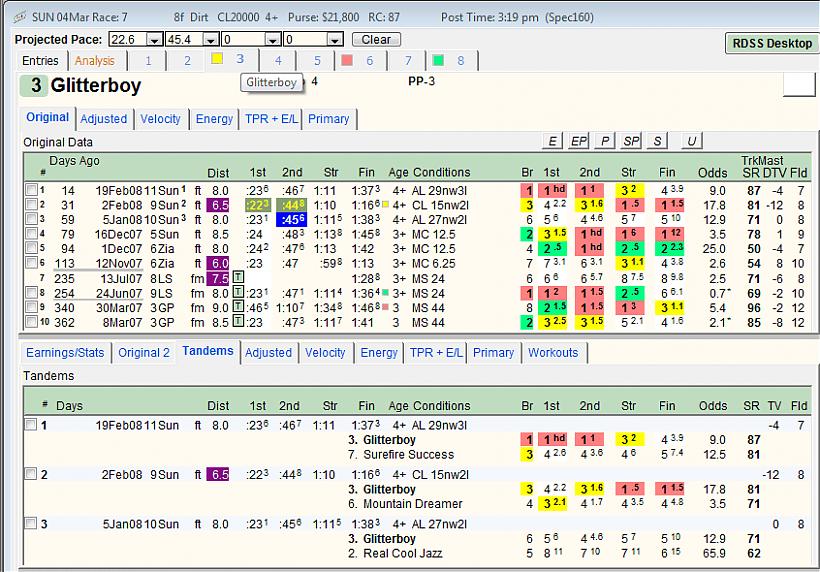
Task: Click the horse number 3 green badge
Action: [35, 86]
